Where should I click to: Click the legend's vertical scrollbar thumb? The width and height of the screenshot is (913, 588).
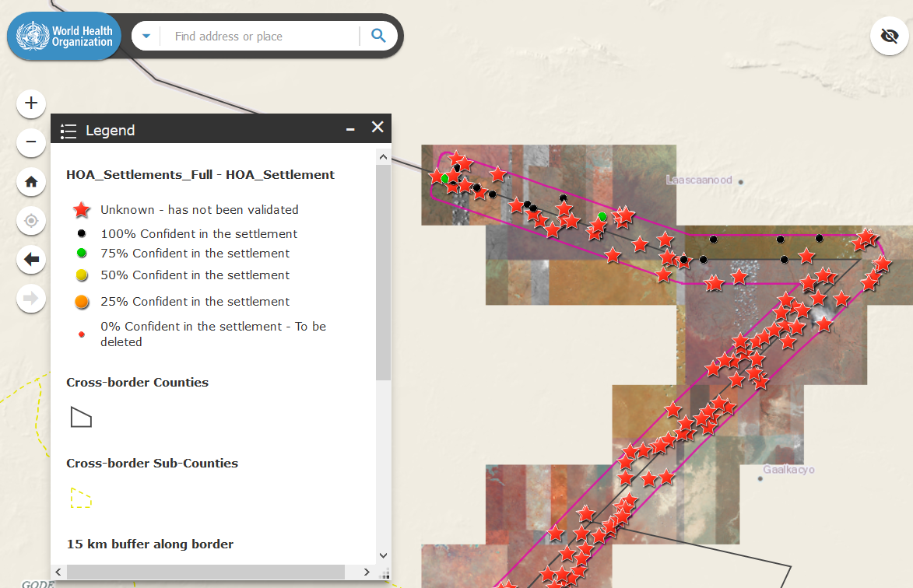tap(382, 272)
